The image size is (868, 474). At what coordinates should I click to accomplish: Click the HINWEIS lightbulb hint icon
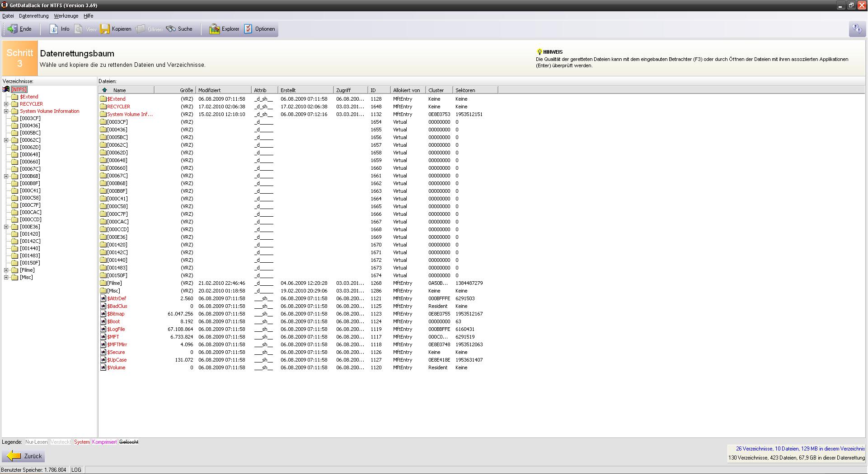click(539, 52)
